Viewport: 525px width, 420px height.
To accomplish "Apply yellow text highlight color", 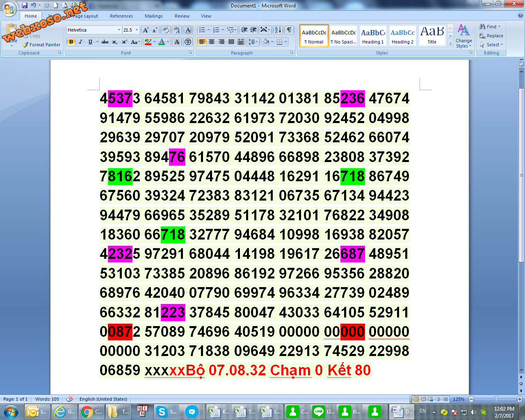I will tap(148, 42).
